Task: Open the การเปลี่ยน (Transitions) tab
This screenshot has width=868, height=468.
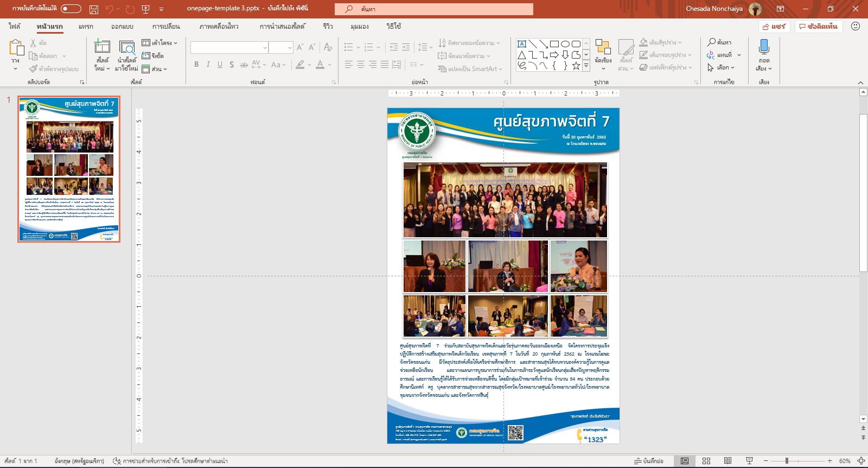Action: click(x=166, y=26)
